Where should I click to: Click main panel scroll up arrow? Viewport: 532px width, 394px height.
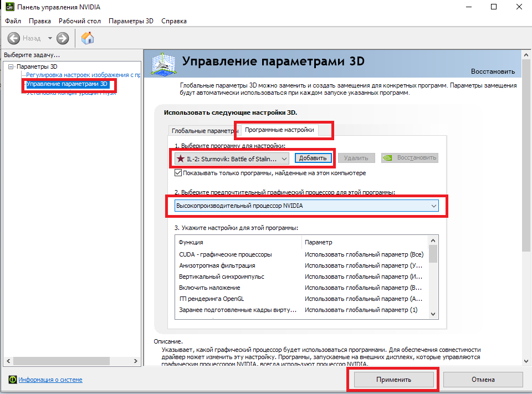tap(526, 55)
